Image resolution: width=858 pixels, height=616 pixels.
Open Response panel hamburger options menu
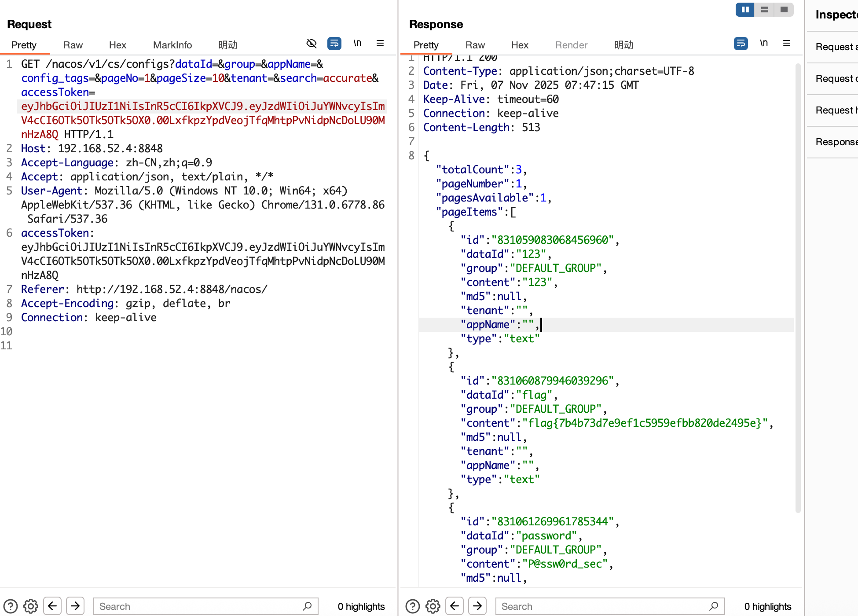click(x=787, y=43)
